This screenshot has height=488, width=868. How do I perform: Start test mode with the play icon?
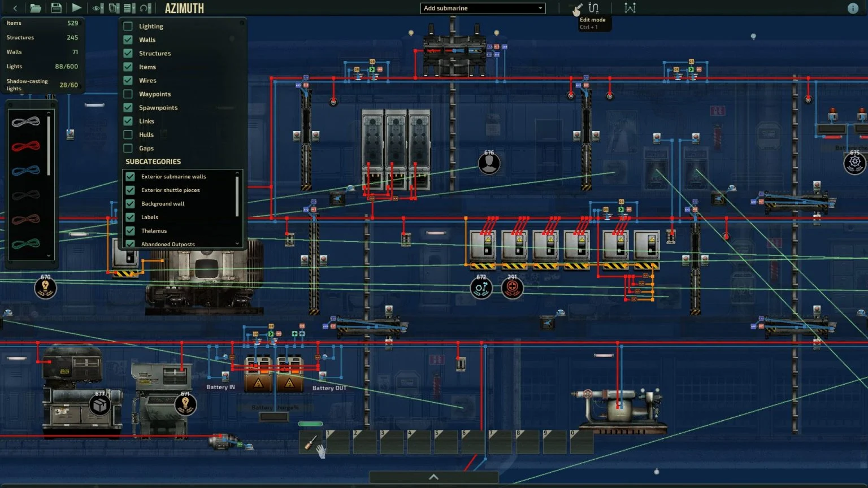pos(77,8)
